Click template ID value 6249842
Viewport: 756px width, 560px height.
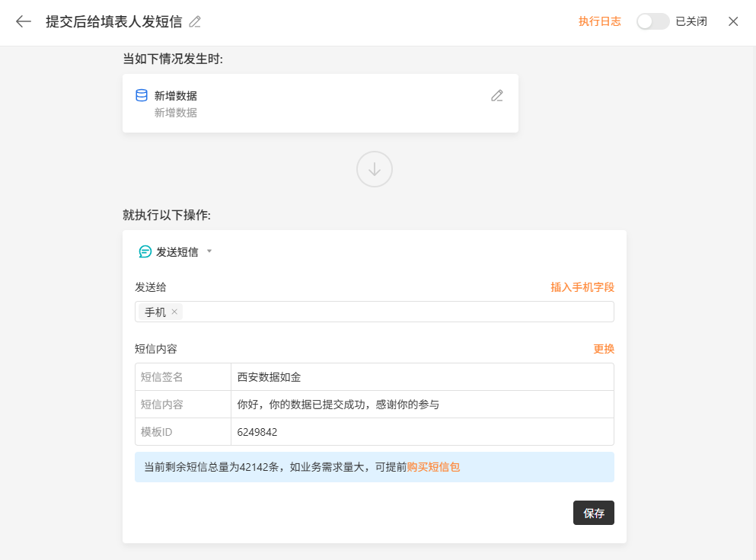pos(257,432)
